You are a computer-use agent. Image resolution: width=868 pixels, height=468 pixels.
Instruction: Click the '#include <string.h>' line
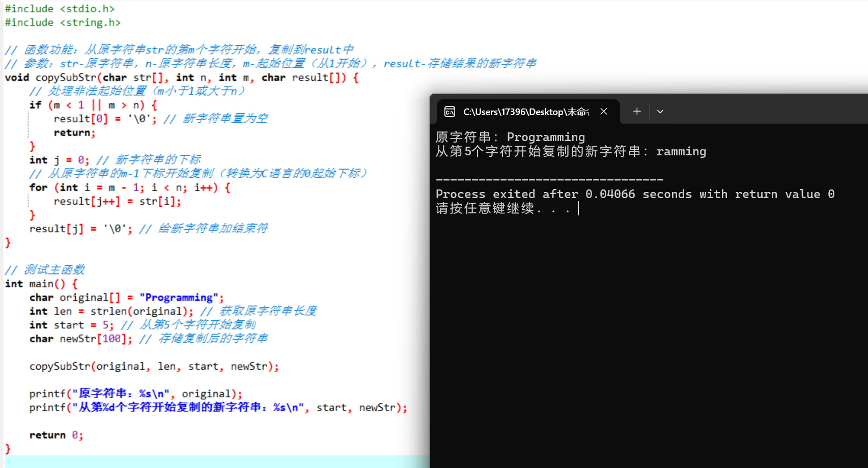tap(63, 22)
